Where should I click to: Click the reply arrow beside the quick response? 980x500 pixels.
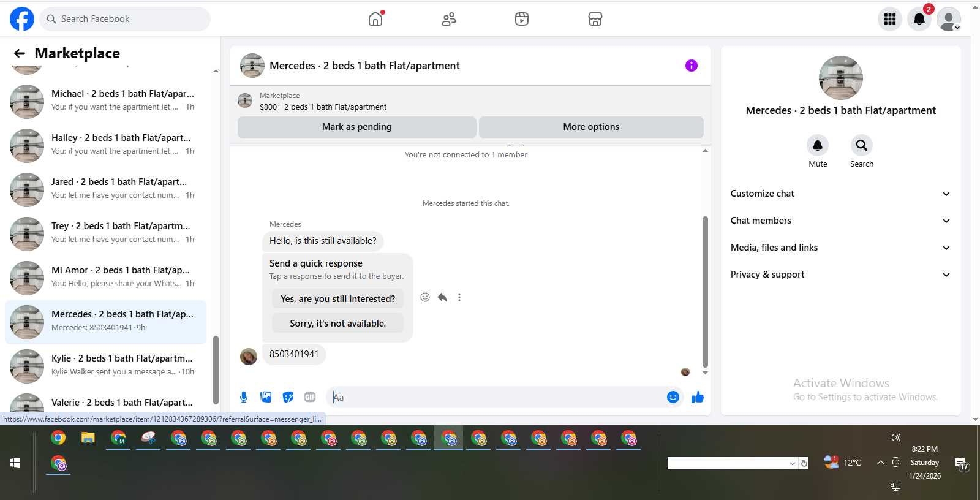[442, 297]
